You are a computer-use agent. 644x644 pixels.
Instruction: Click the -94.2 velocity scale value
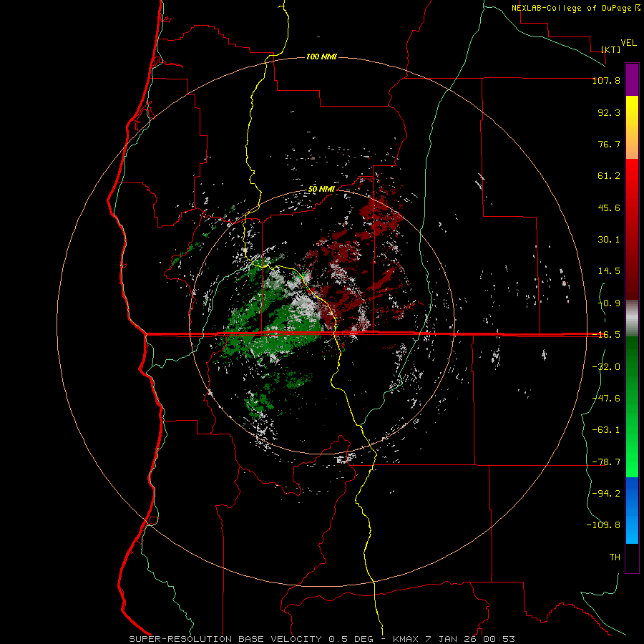(x=606, y=494)
